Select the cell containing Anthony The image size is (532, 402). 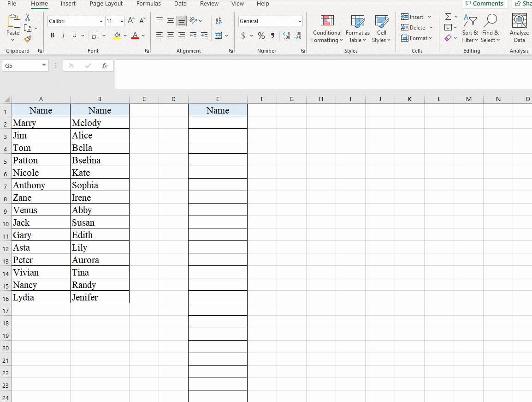(x=41, y=185)
